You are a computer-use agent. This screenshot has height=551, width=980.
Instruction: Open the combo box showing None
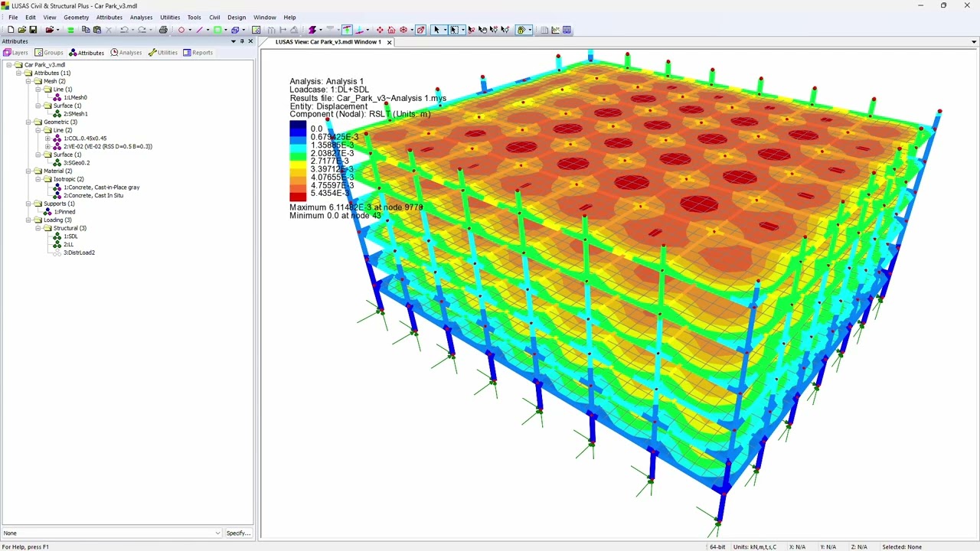tap(112, 533)
